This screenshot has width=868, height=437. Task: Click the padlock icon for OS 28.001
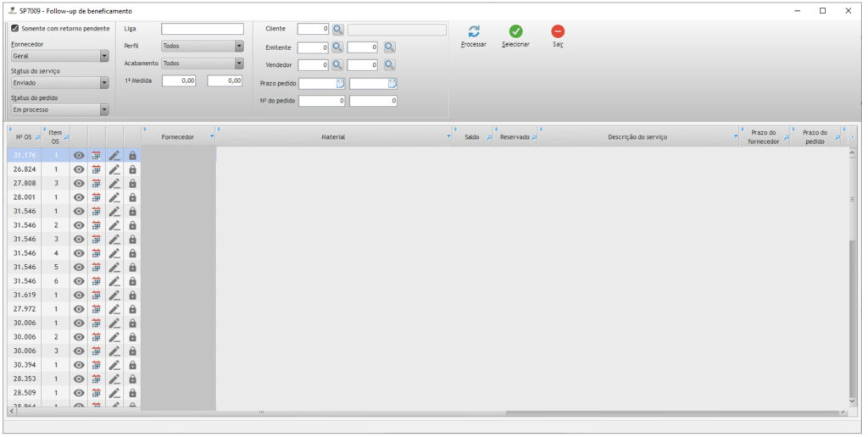(132, 197)
